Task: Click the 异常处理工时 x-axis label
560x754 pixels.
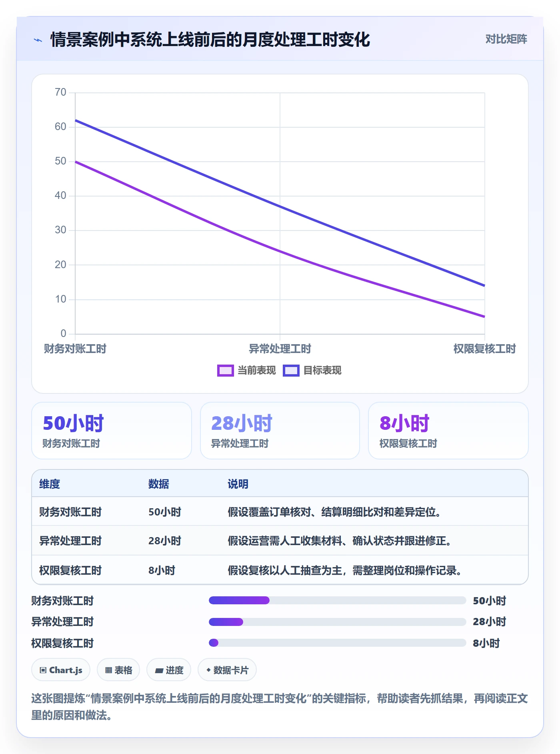Action: click(280, 349)
